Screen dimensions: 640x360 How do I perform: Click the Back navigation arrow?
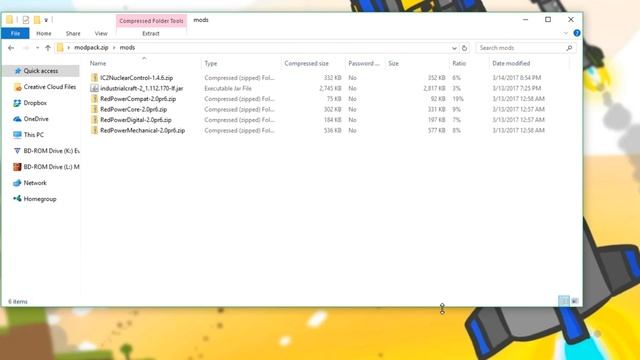pos(11,48)
